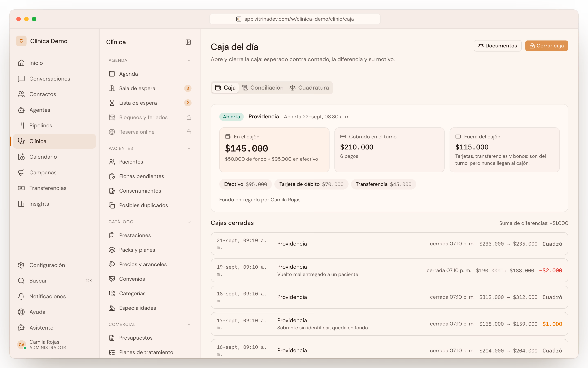
Task: Click the Sala de espera badge 3
Action: [x=188, y=88]
